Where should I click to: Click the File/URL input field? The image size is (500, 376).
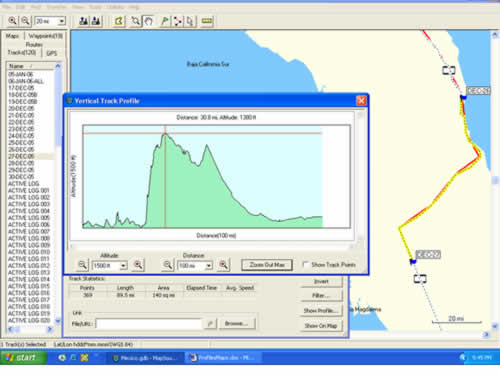(149, 323)
